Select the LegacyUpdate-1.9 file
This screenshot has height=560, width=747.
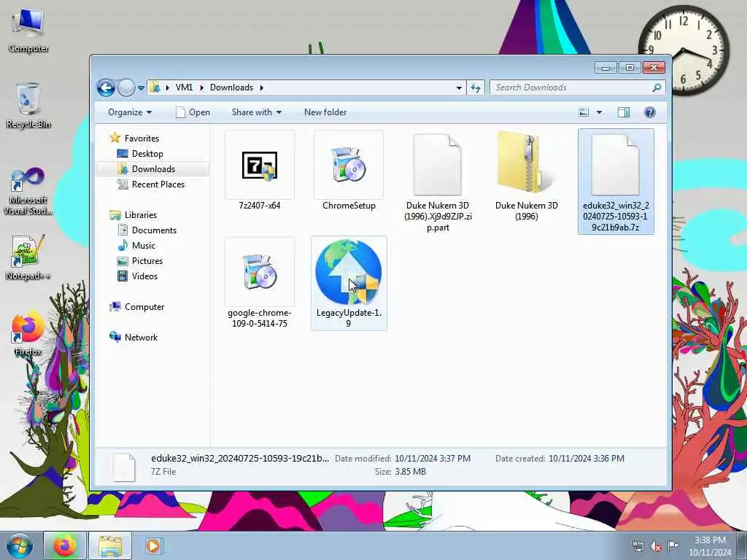pos(349,284)
